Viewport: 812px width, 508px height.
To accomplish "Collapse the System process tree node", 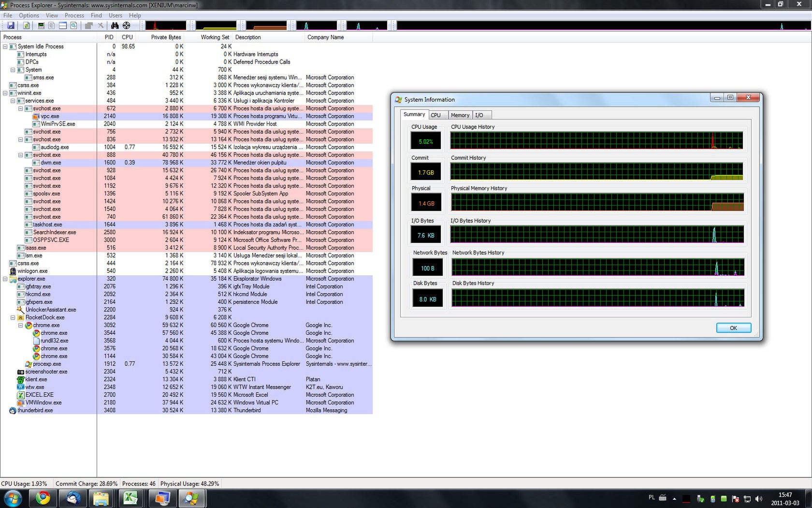I will [13, 70].
